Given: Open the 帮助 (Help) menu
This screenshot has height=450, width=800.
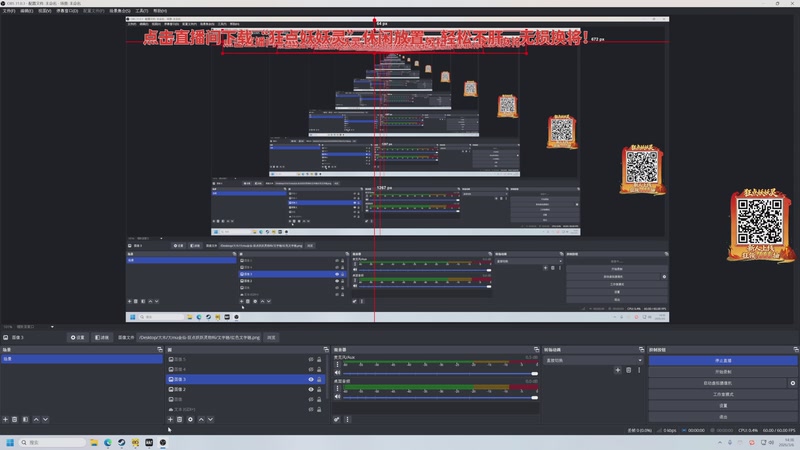Looking at the screenshot, I should 160,11.
